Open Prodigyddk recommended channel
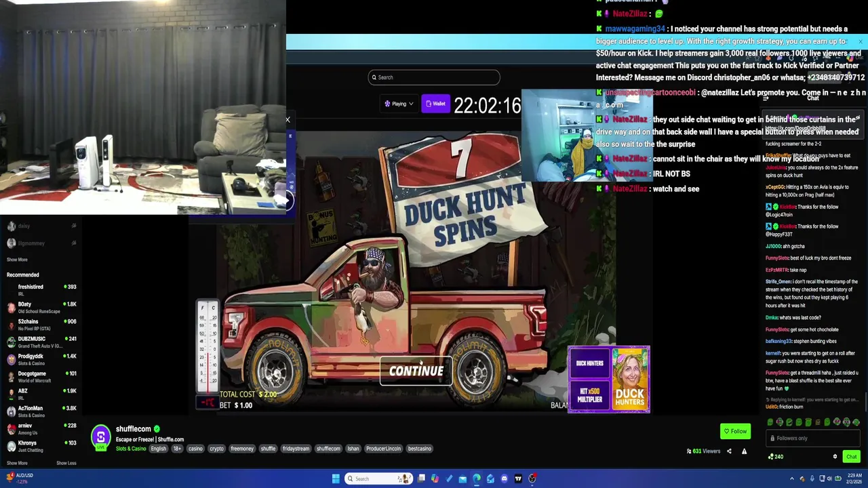Screen dimensions: 868x488 [x=41, y=359]
